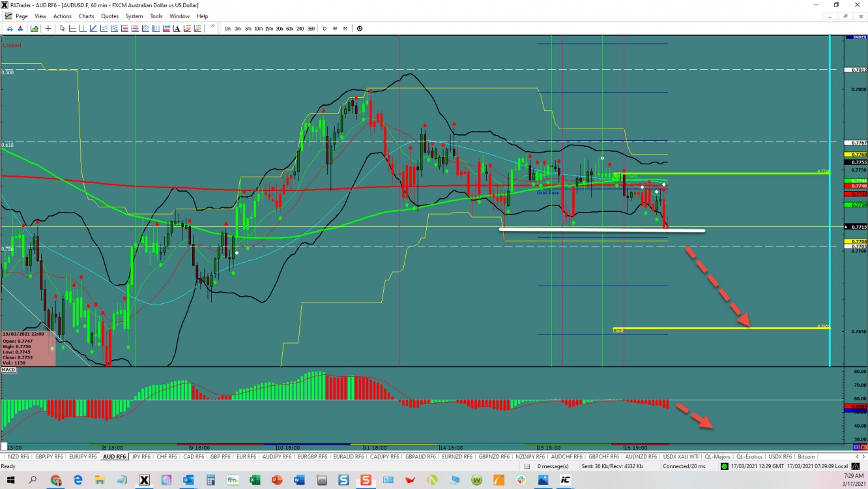The width and height of the screenshot is (868, 489).
Task: Switch to the JPY RF6 tab
Action: (141, 456)
